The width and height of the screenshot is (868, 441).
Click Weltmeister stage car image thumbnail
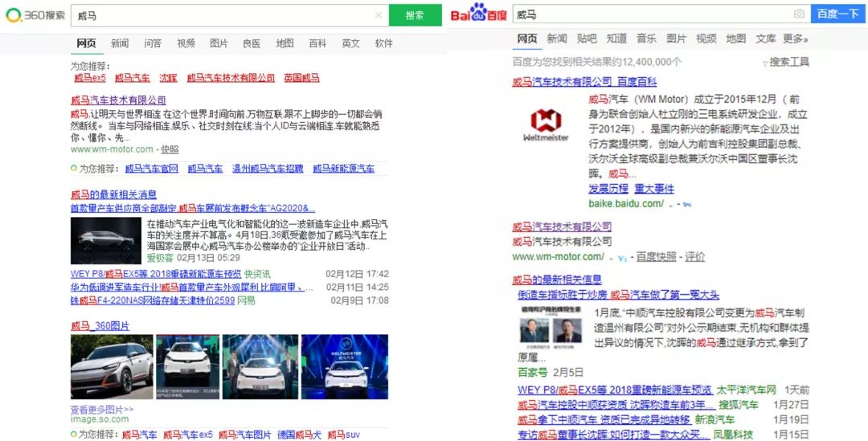pos(344,366)
